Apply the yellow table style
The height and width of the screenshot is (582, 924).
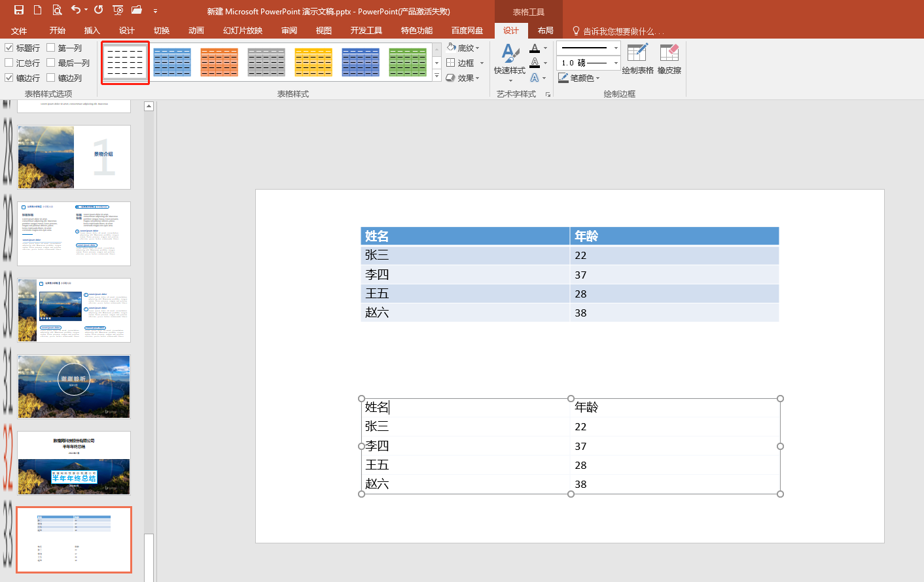(x=313, y=63)
